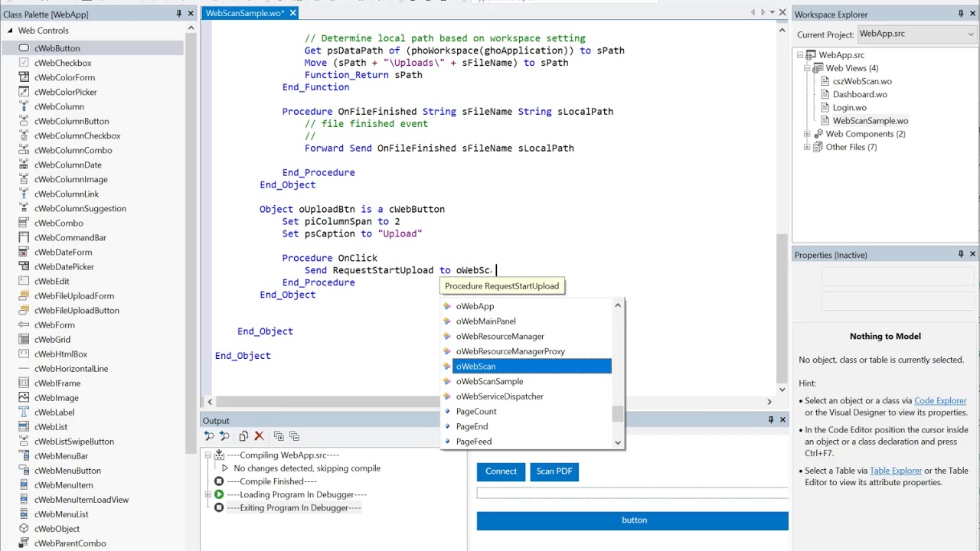Viewport: 980px width, 551px height.
Task: Expand Other Files folder
Action: click(x=807, y=147)
